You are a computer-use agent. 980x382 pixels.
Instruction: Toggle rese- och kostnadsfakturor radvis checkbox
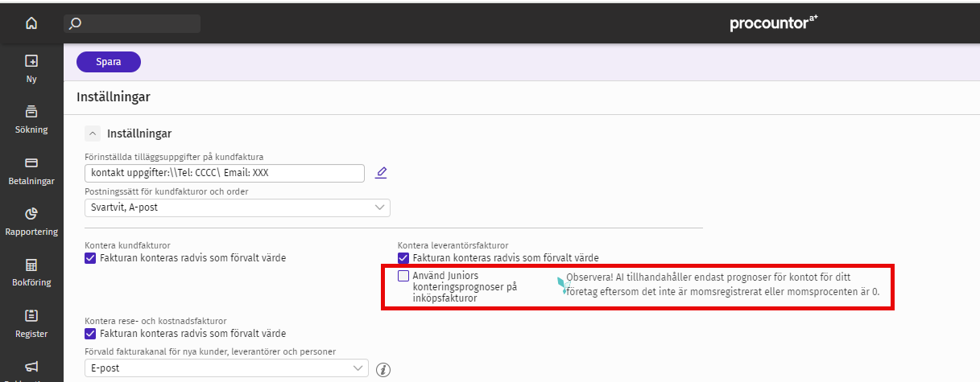(90, 333)
